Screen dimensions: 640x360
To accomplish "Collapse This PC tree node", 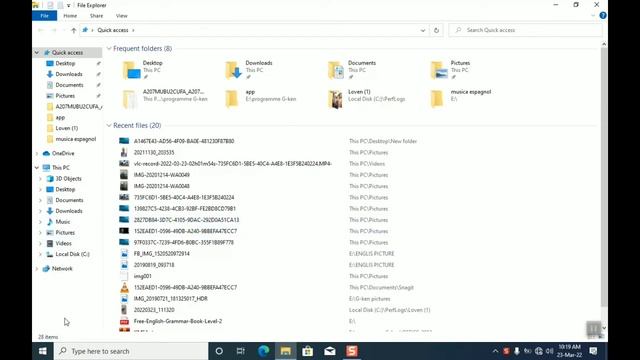I will (x=37, y=168).
